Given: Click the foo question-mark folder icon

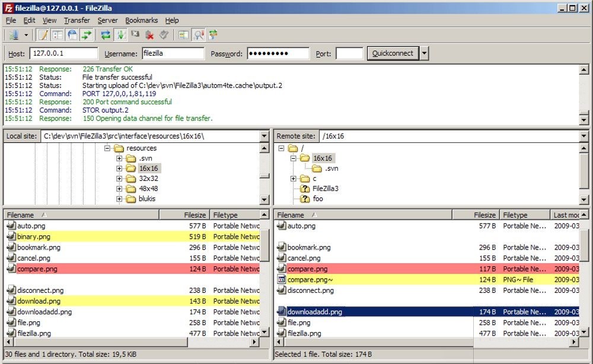Looking at the screenshot, I should [x=305, y=199].
